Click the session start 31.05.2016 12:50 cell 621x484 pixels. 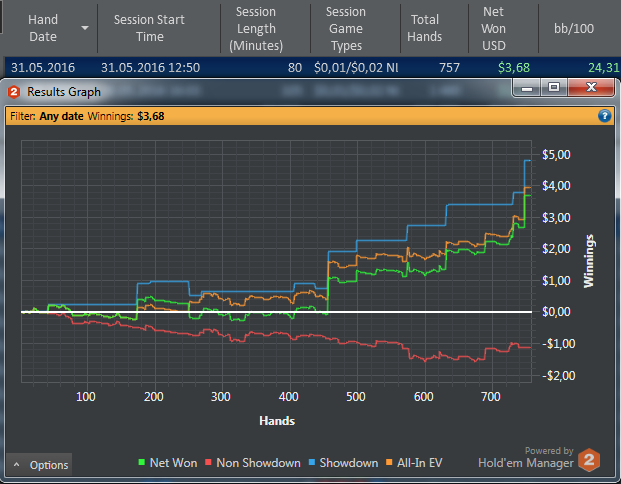click(150, 68)
